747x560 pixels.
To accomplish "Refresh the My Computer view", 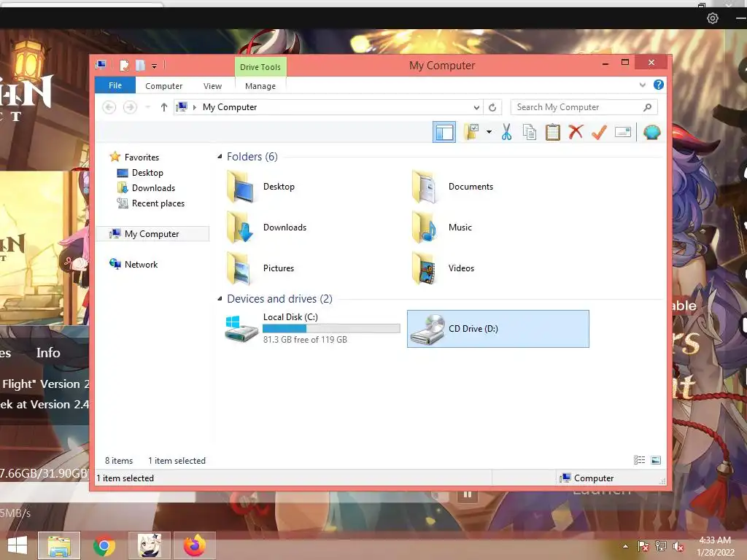I will (492, 107).
